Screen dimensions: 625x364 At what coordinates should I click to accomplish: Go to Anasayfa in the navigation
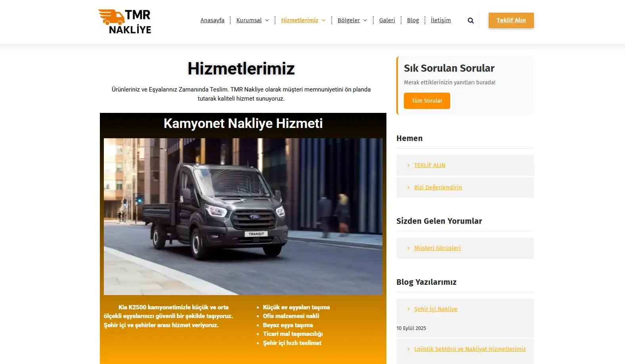[x=212, y=20]
